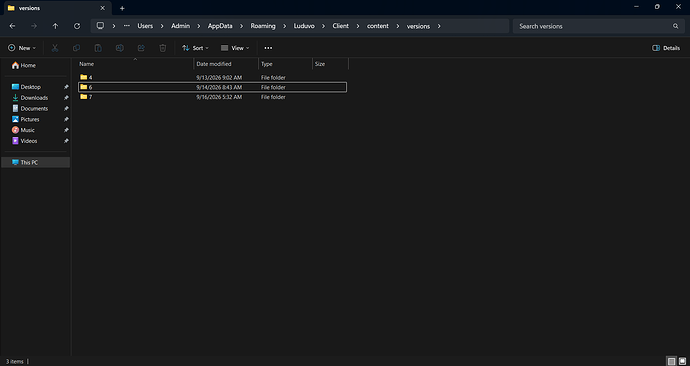Go up one folder level arrow
Image resolution: width=690 pixels, height=366 pixels.
tap(55, 26)
